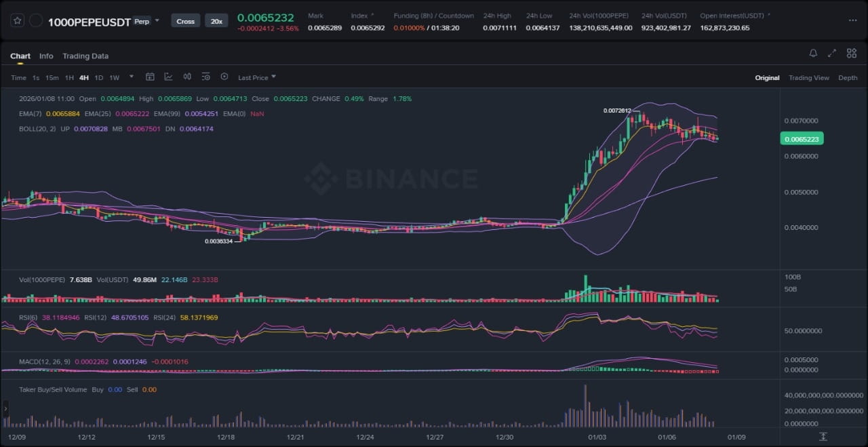
Task: Click the Vol(1000PEPE) indicator label
Action: pos(43,279)
